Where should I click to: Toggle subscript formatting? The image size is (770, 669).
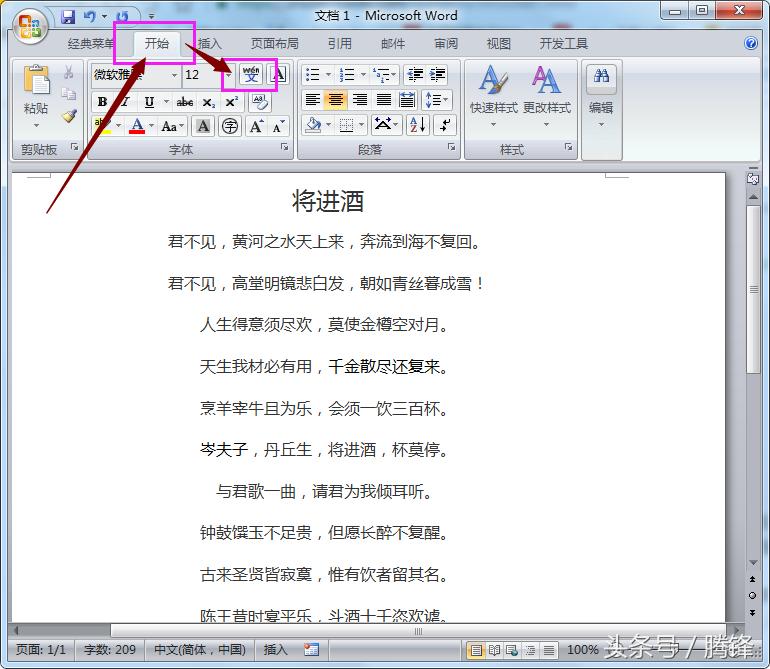[208, 102]
